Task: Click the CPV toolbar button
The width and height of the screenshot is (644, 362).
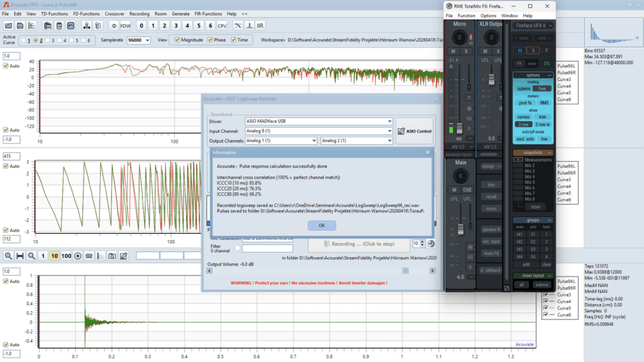Action: [222, 26]
